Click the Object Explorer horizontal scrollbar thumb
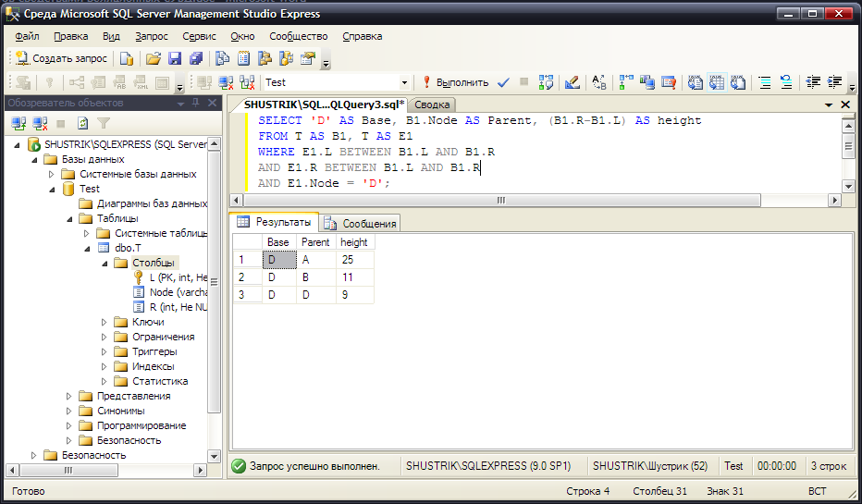The image size is (862, 504). click(68, 471)
